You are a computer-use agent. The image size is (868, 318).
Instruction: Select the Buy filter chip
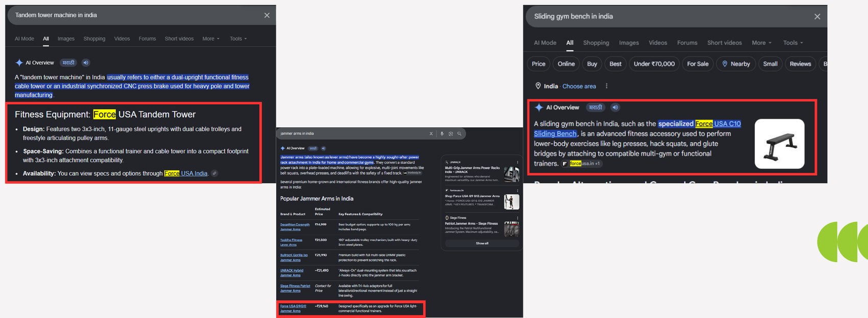tap(592, 64)
